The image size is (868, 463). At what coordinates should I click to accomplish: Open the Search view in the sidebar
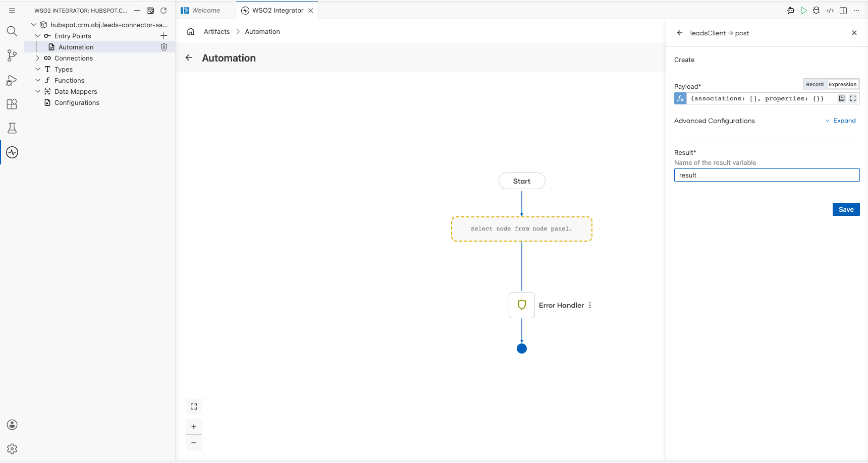click(12, 31)
